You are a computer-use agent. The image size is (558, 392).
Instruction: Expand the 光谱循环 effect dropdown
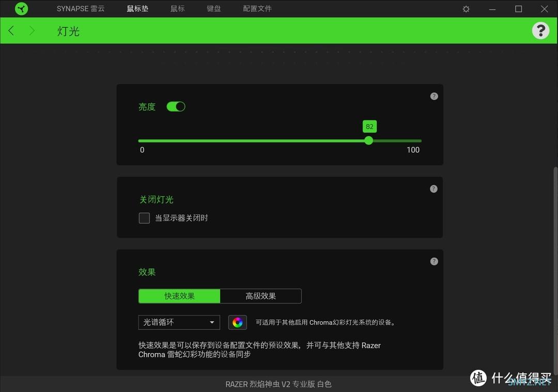(179, 323)
